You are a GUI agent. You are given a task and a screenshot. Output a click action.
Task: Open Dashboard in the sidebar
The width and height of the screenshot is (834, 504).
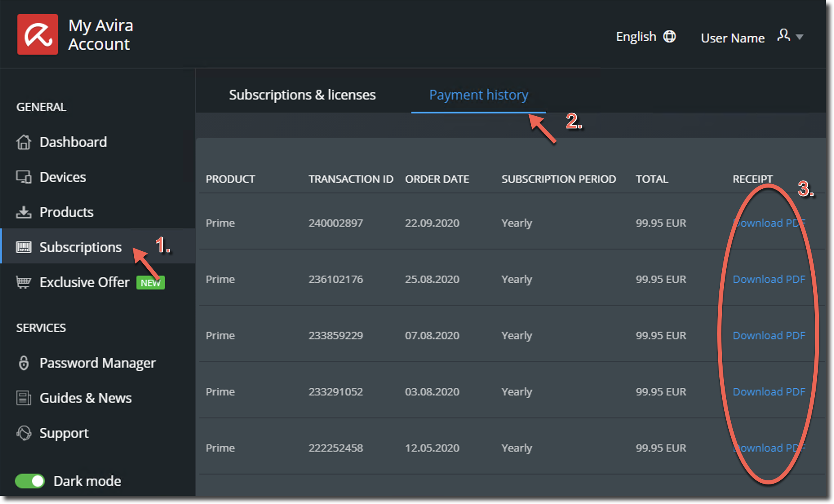tap(98, 142)
